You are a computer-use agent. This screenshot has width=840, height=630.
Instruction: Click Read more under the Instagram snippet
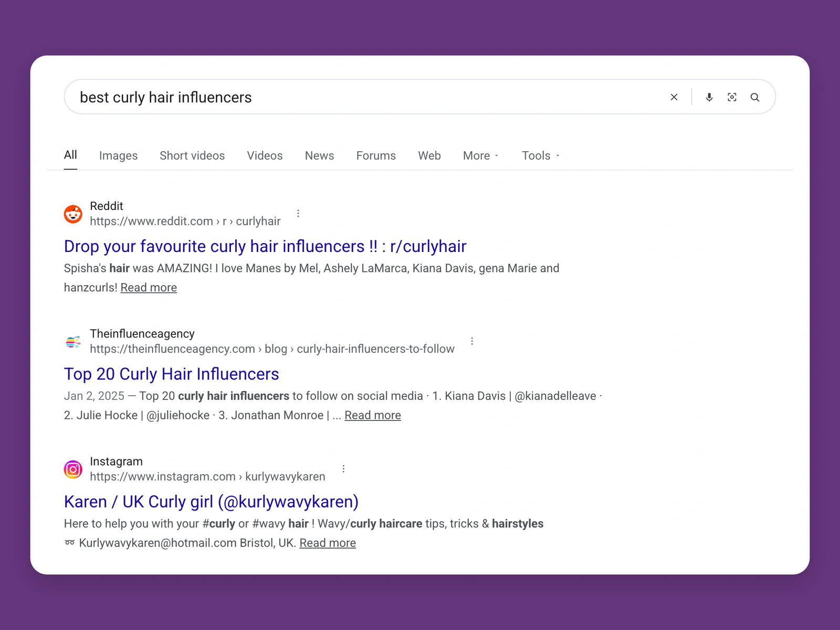(328, 543)
